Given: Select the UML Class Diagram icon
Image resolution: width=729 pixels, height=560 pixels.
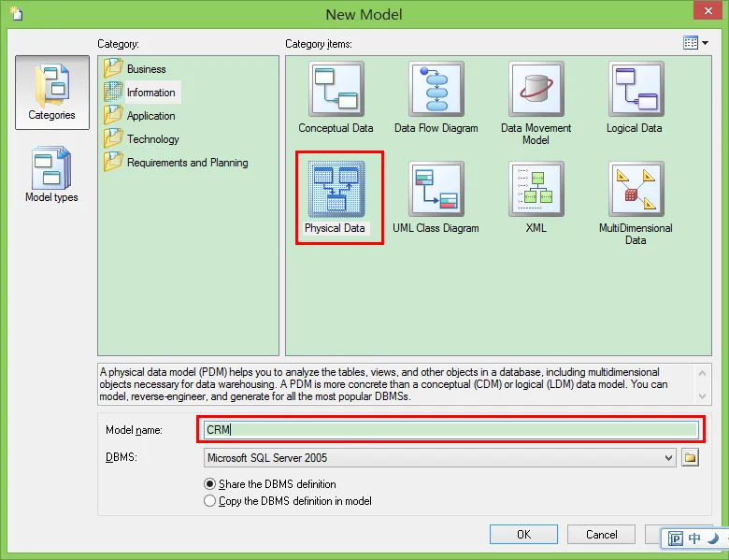Looking at the screenshot, I should coord(436,189).
